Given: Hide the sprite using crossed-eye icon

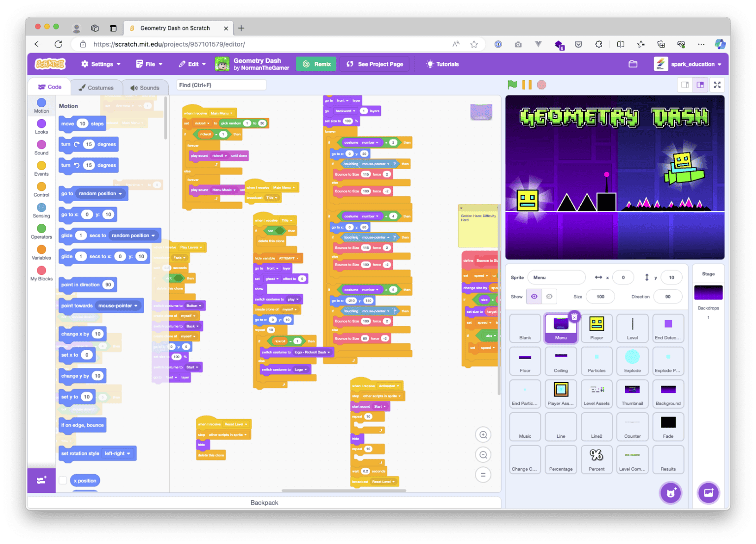Looking at the screenshot, I should [549, 297].
